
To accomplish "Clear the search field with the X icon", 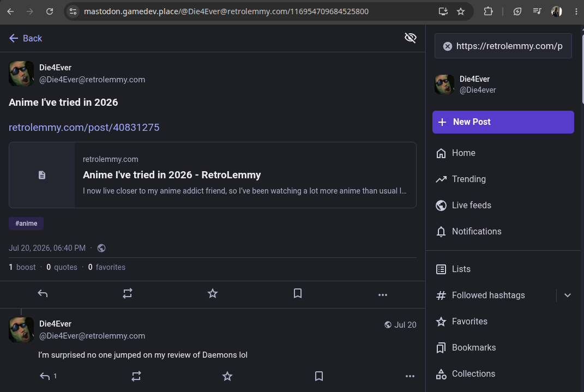I will coord(447,46).
